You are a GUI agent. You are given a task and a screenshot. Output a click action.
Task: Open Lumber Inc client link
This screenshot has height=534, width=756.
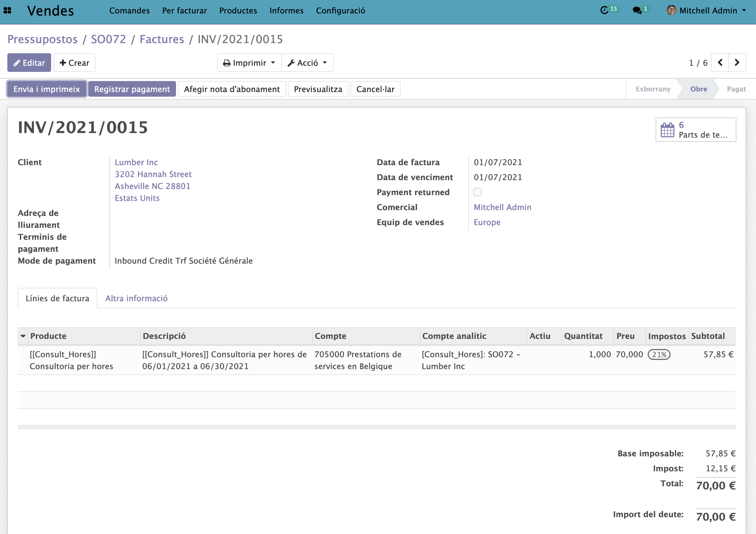(x=136, y=162)
